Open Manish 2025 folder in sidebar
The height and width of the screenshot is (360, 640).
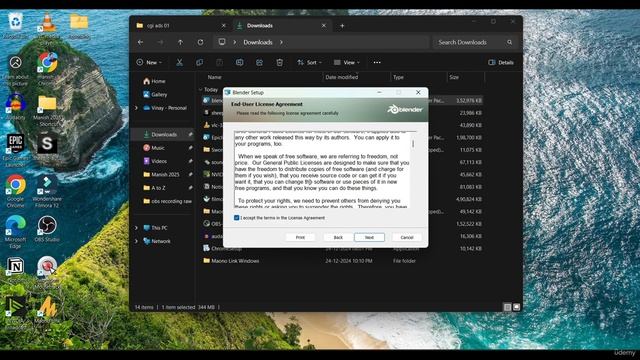click(x=161, y=174)
